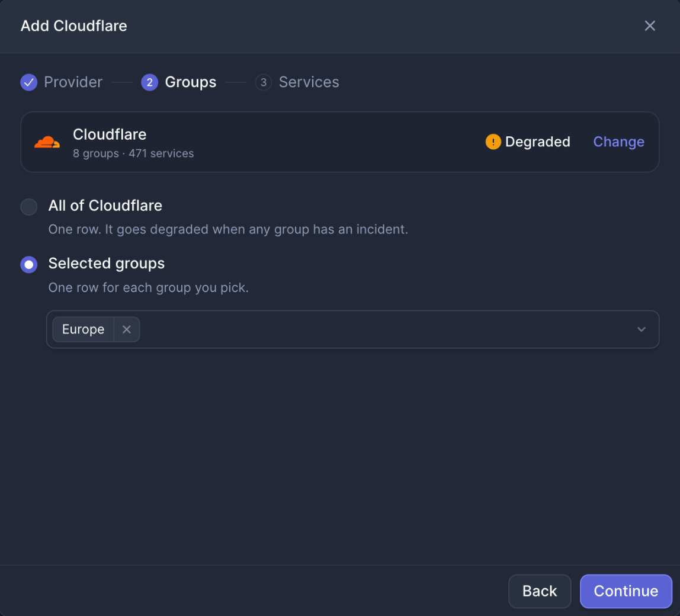
Task: Select the All of Cloudflare option
Action: (x=28, y=207)
